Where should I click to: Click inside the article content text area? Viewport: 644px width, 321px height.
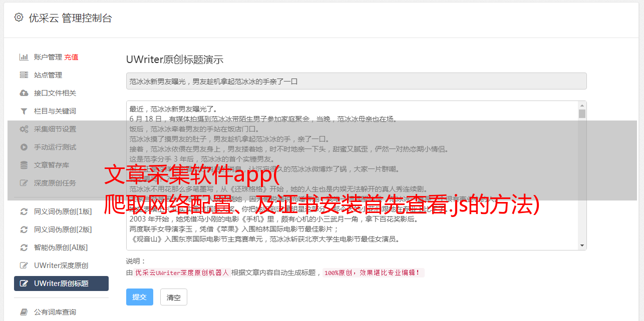coord(352,175)
